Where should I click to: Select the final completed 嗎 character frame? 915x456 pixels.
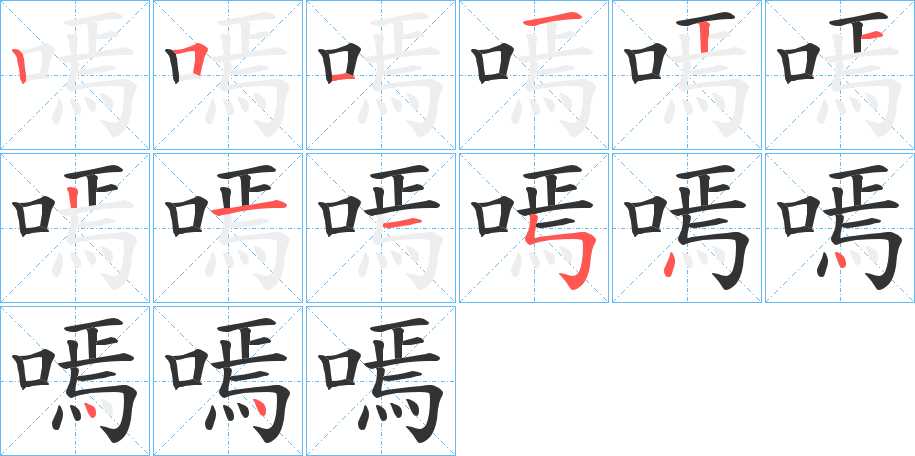click(381, 381)
